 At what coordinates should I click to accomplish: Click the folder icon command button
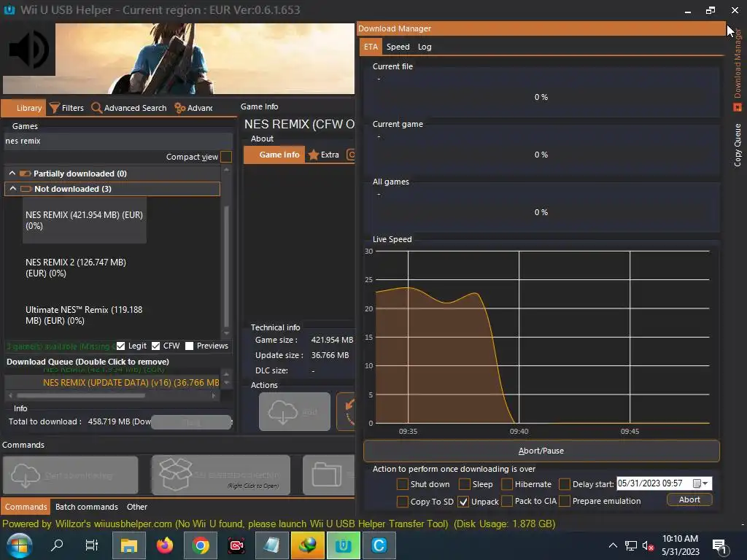coord(329,475)
